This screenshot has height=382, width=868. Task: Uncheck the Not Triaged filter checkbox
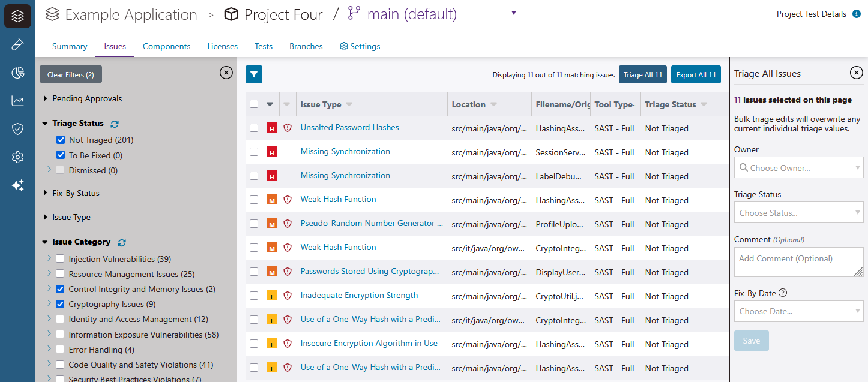61,140
